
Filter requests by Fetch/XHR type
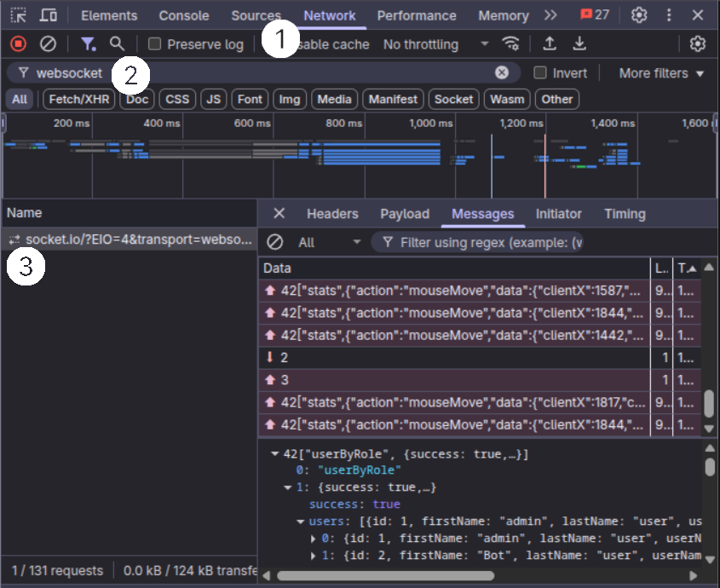tap(80, 99)
